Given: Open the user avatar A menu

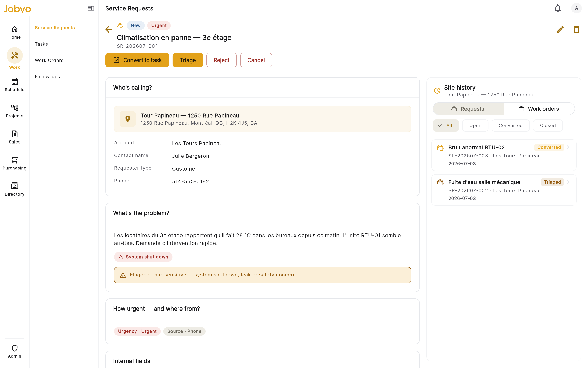Looking at the screenshot, I should 576,8.
